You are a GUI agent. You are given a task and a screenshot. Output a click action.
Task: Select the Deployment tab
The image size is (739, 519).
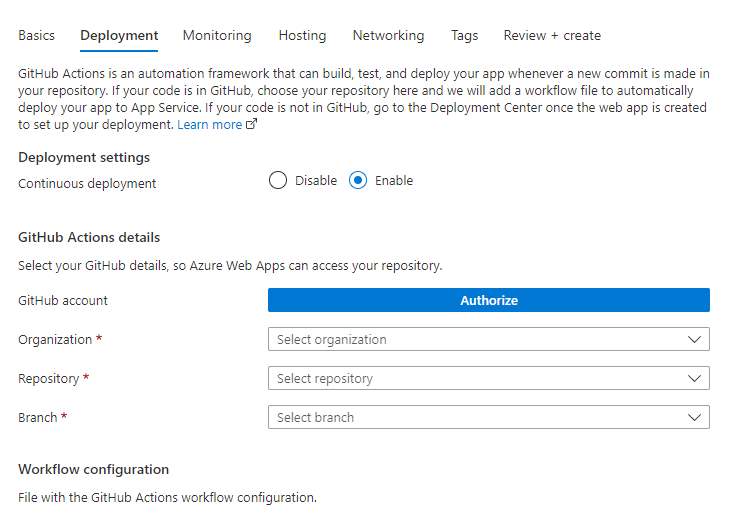point(119,35)
